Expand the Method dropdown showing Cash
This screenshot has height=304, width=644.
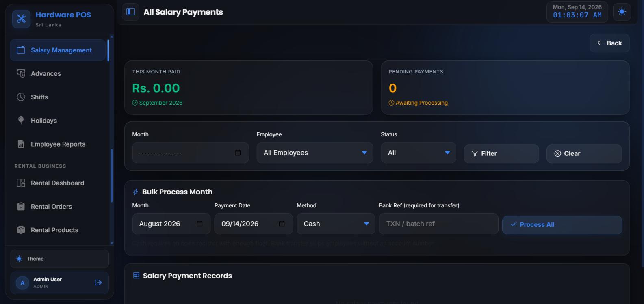point(336,224)
